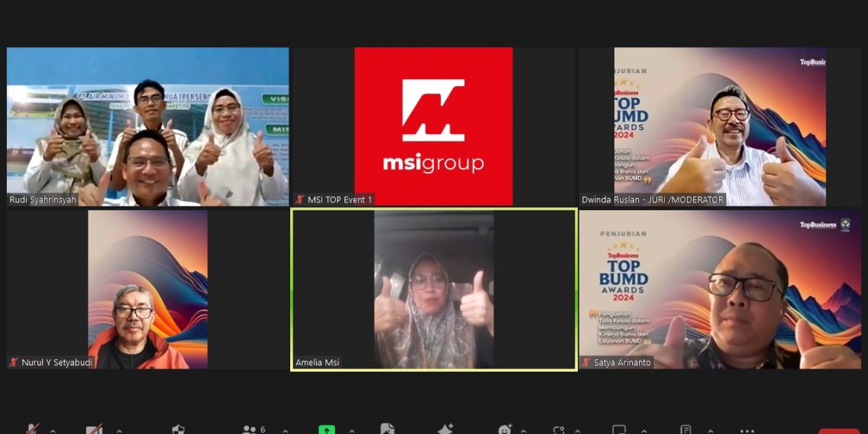Screen dimensions: 868x434
Task: Open video options caret next to camera
Action: (119, 431)
